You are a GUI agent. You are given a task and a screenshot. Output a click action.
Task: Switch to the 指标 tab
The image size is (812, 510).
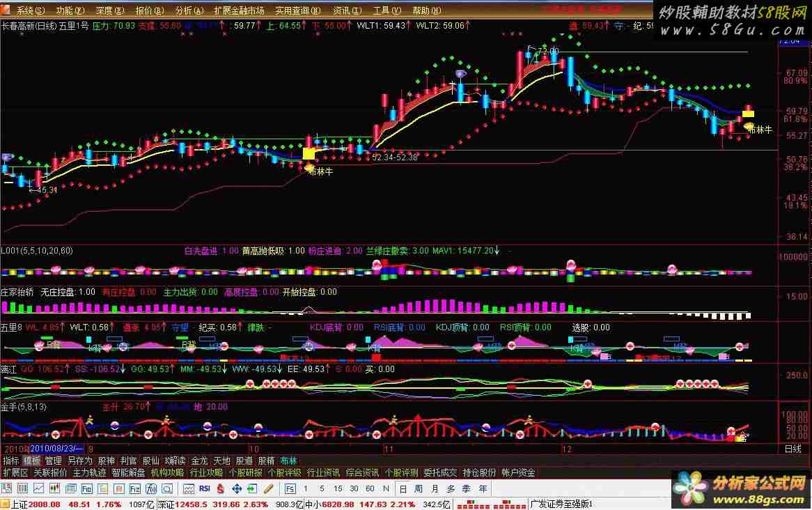tap(11, 461)
